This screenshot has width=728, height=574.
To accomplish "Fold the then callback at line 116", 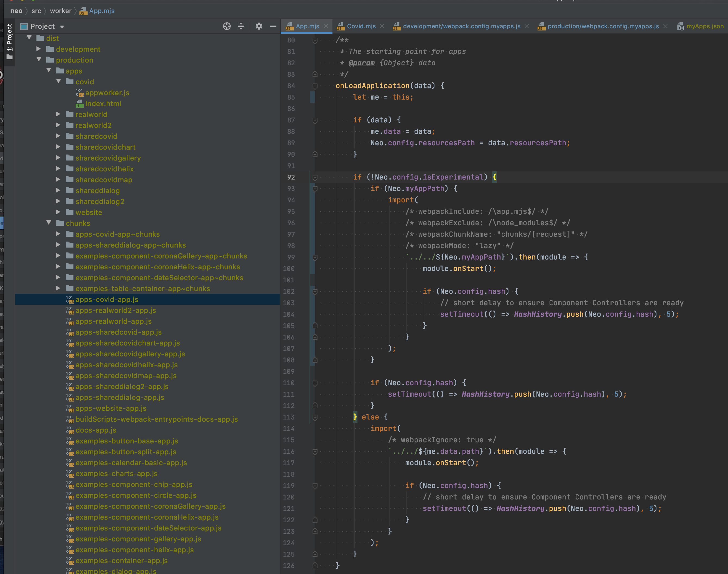I will tap(315, 452).
